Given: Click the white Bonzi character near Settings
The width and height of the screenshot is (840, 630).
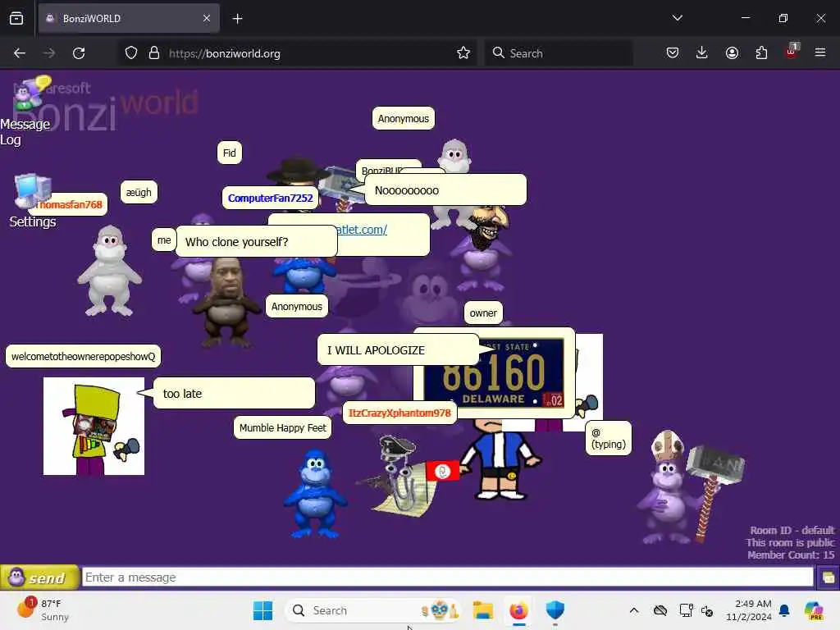Looking at the screenshot, I should (x=109, y=271).
